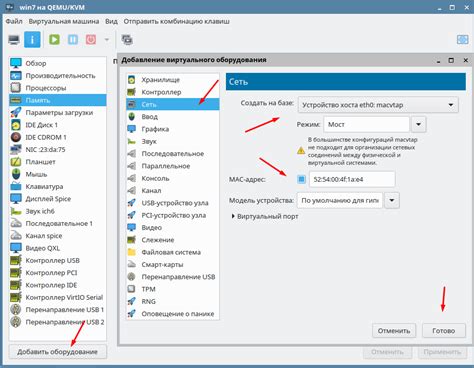Screen dimensions: 474x368
Task: Expand the Виртуальный порт section
Action: coord(265,217)
